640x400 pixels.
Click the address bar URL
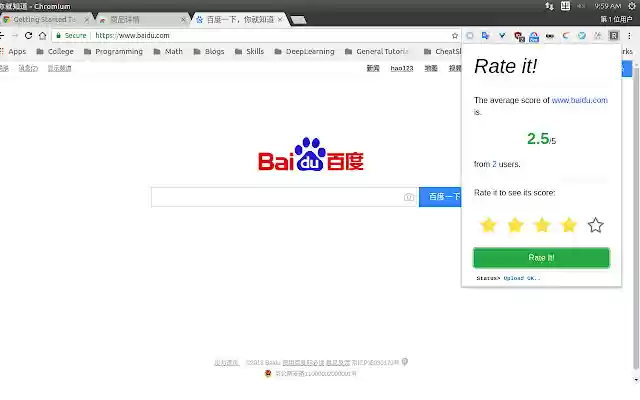coord(132,36)
